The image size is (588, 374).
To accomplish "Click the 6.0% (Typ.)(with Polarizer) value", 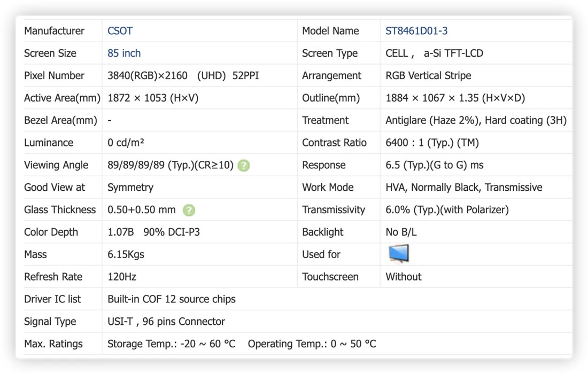I will (447, 210).
